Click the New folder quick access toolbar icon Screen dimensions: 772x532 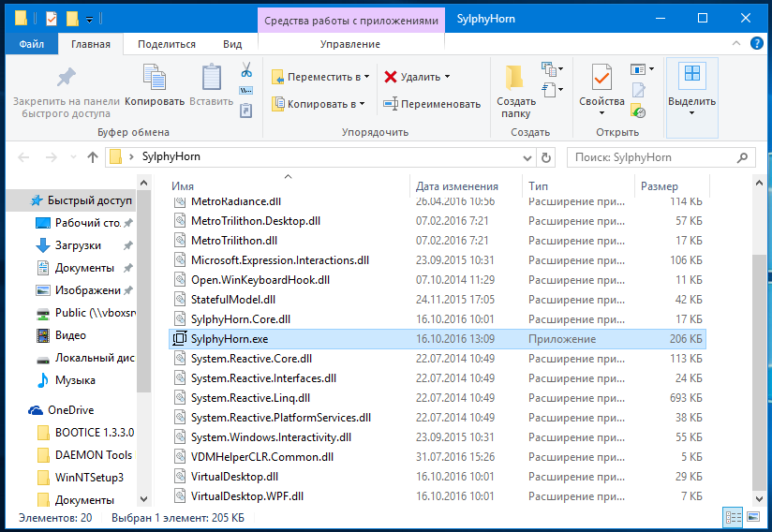tap(72, 19)
